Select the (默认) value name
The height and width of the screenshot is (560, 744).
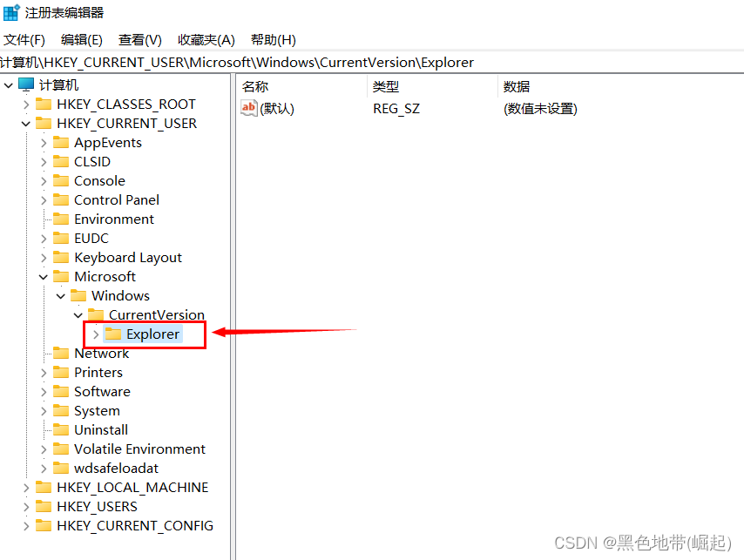277,109
